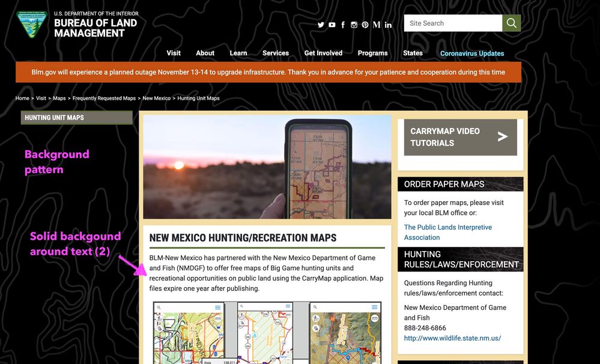Open the Coronavirus Updates link
This screenshot has height=364, width=600.
click(x=472, y=53)
